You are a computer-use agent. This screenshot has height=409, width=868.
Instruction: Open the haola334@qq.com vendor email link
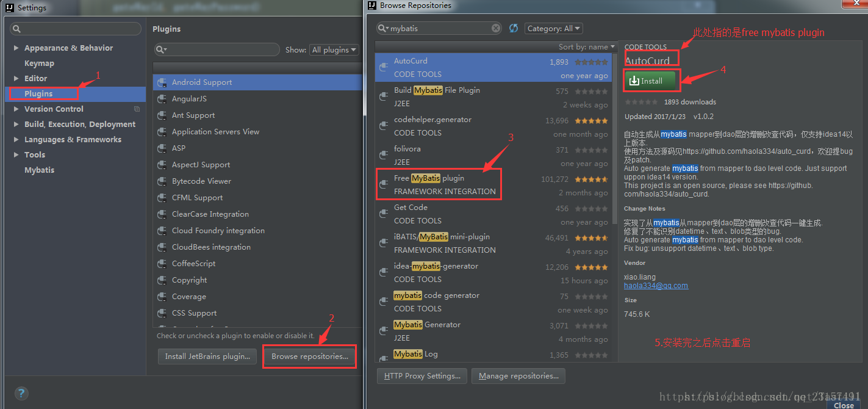coord(656,285)
